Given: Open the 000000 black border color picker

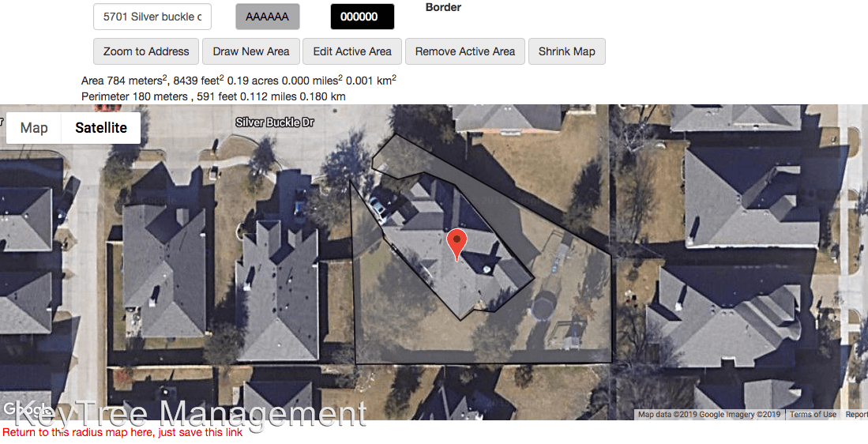Looking at the screenshot, I should (x=362, y=17).
